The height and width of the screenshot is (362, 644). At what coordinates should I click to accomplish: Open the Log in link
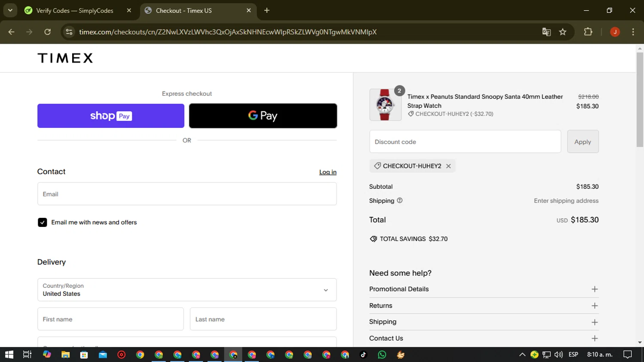[328, 172]
